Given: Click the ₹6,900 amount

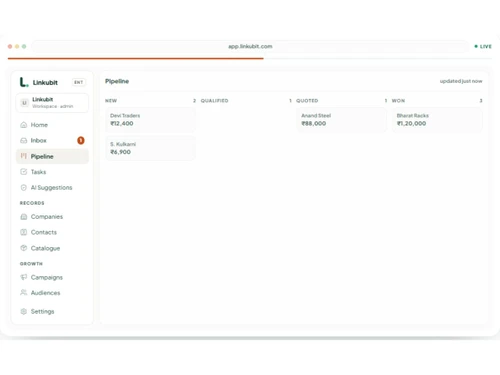Looking at the screenshot, I should point(120,152).
